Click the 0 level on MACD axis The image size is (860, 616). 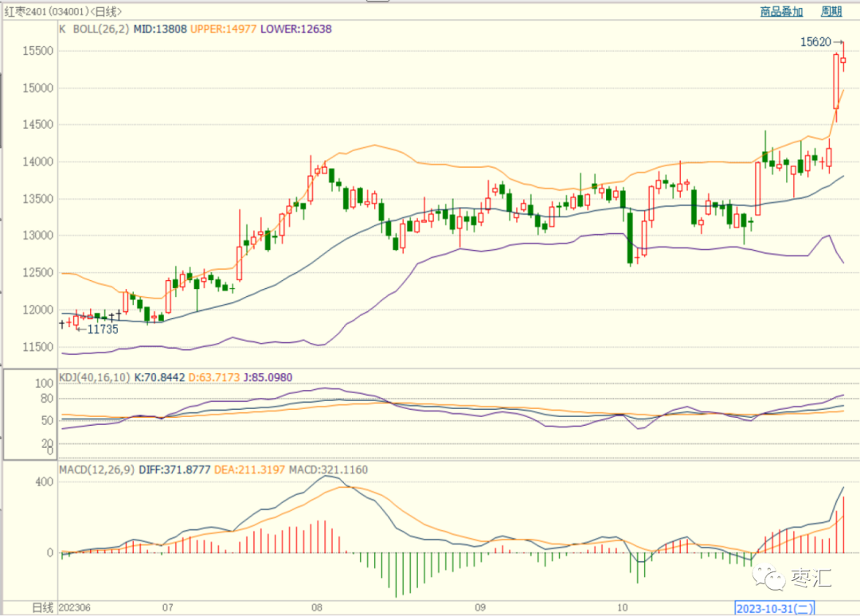point(50,553)
